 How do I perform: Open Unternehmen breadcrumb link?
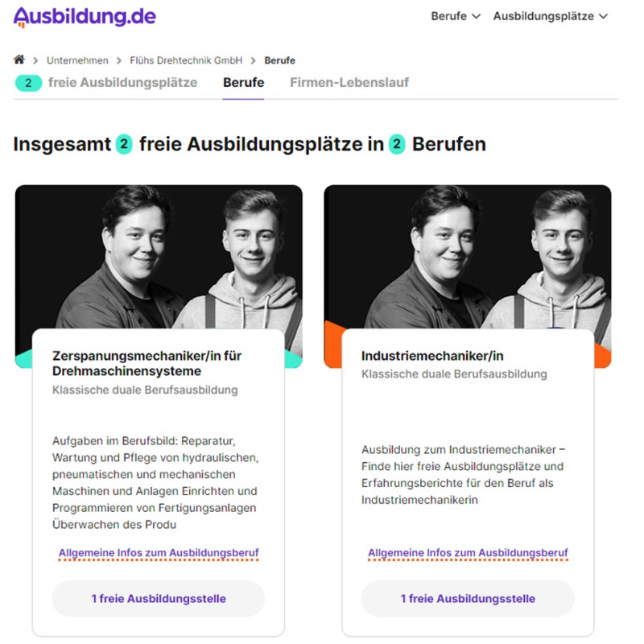[x=77, y=60]
